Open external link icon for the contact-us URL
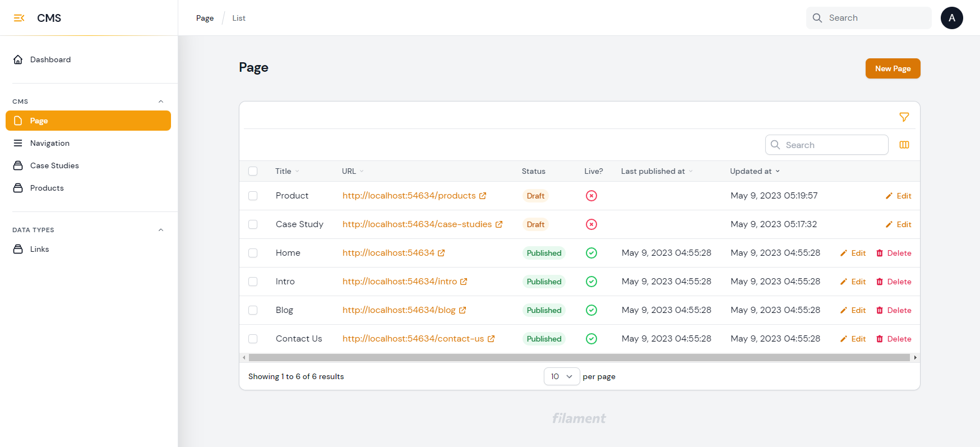The height and width of the screenshot is (447, 980). pos(491,339)
